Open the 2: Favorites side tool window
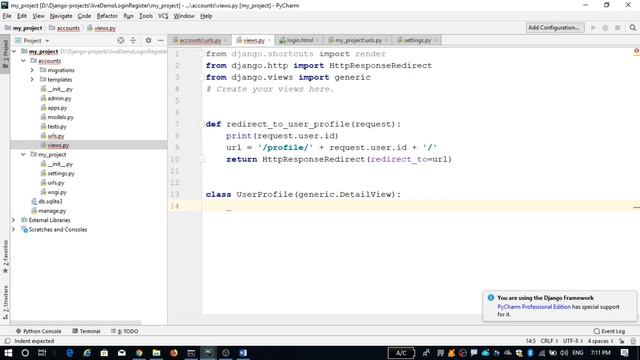The height and width of the screenshot is (360, 640). pyautogui.click(x=5, y=257)
